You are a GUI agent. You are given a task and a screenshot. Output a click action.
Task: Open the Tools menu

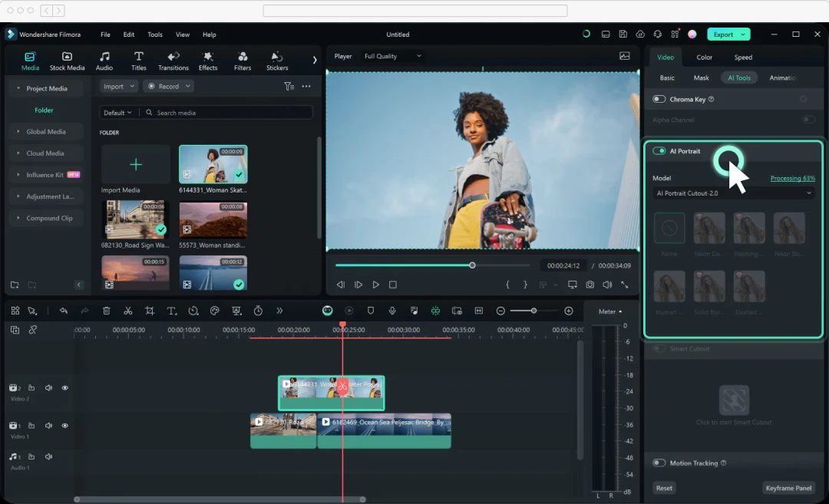coord(155,35)
